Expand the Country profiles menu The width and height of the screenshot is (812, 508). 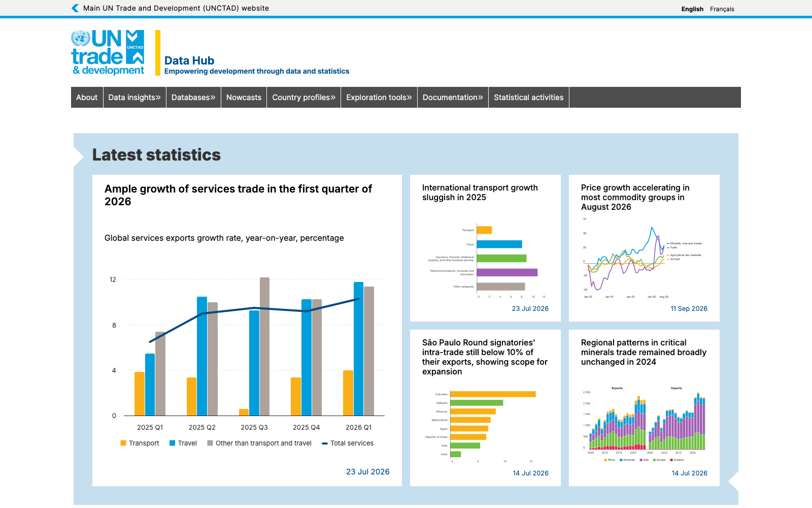(303, 98)
